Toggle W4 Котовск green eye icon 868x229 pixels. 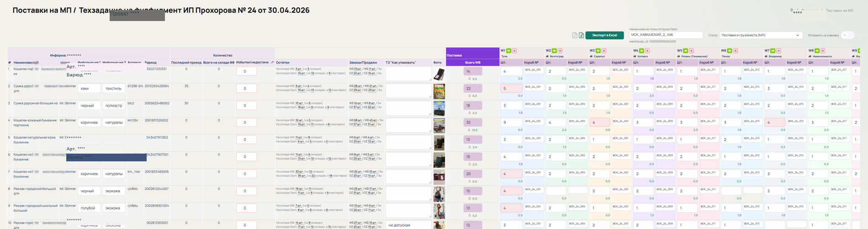[641, 51]
